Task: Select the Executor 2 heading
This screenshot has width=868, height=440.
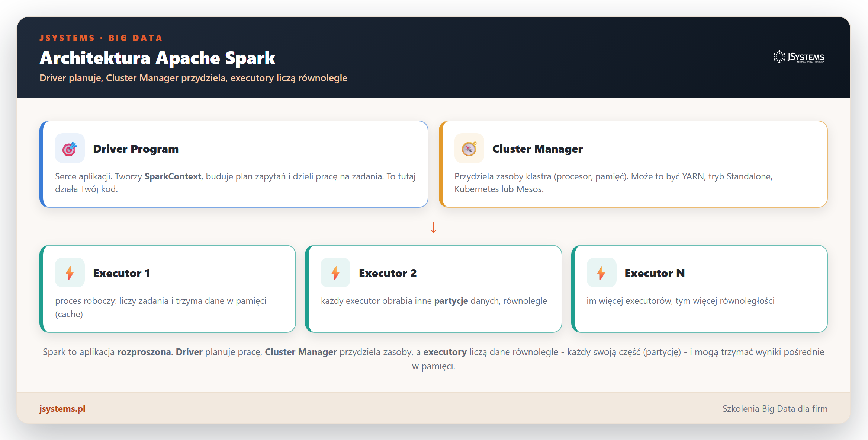Action: pos(388,273)
